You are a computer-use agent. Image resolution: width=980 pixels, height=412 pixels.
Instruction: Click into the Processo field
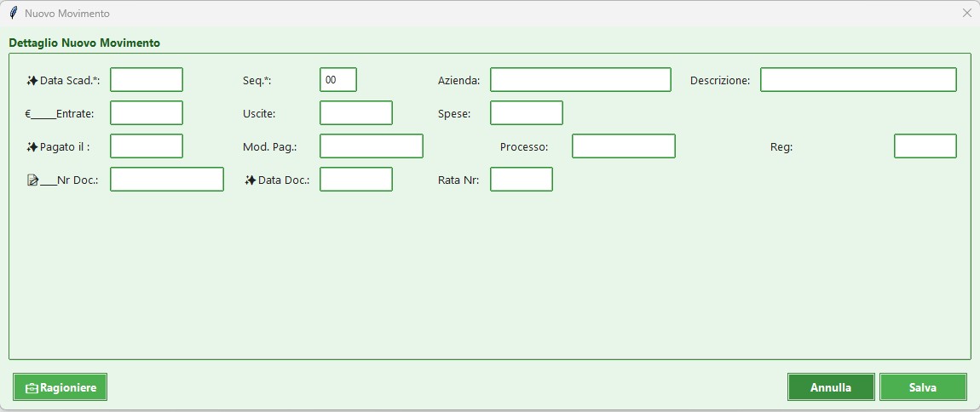[624, 146]
